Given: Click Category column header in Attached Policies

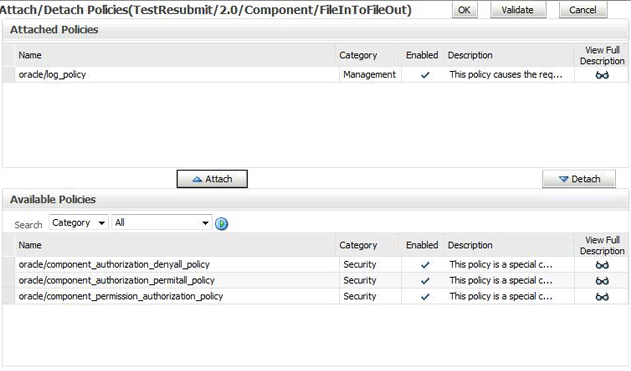Looking at the screenshot, I should [x=367, y=55].
